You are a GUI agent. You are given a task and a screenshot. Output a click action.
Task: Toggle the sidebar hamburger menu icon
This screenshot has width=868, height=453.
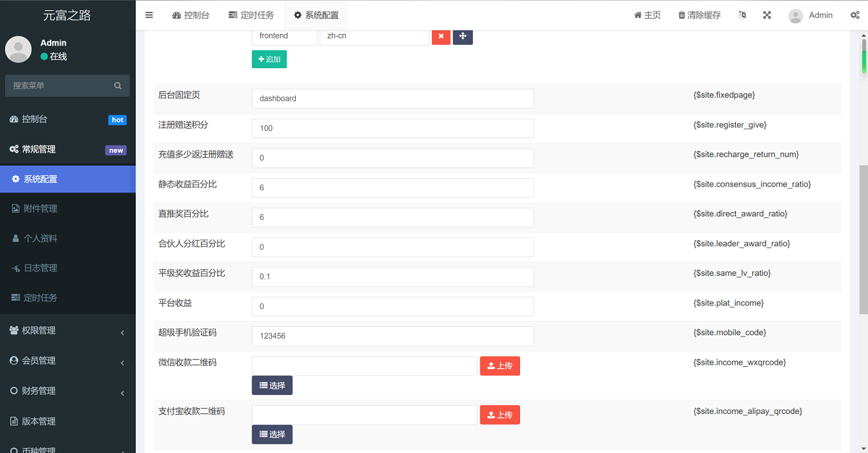coord(149,15)
